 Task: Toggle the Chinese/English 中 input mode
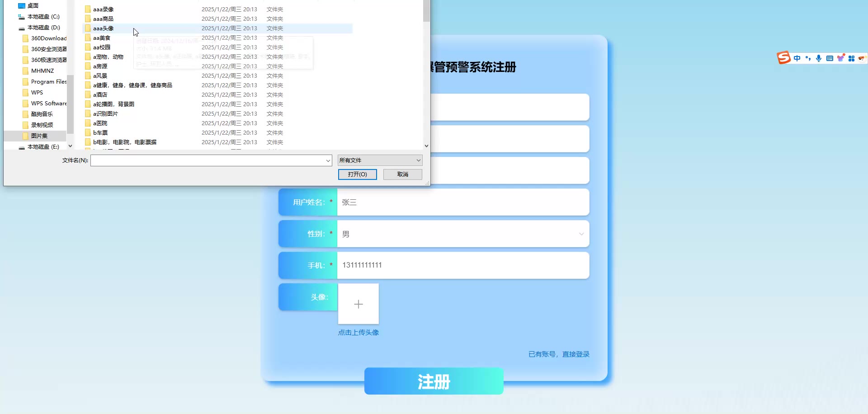point(797,58)
